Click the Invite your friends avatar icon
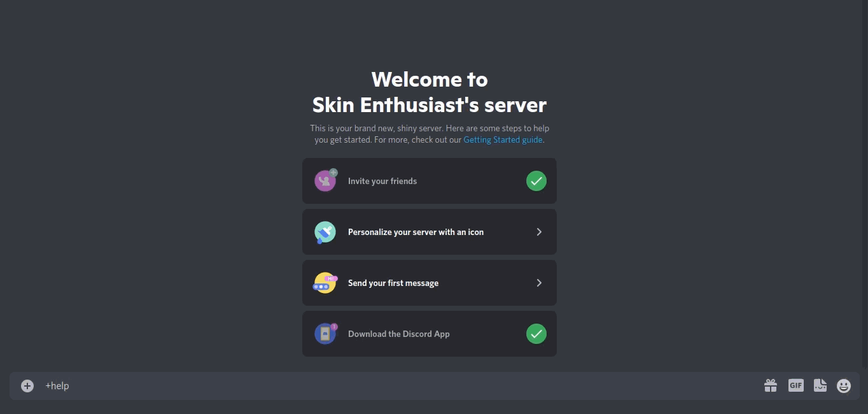Viewport: 868px width, 414px height. pos(326,180)
